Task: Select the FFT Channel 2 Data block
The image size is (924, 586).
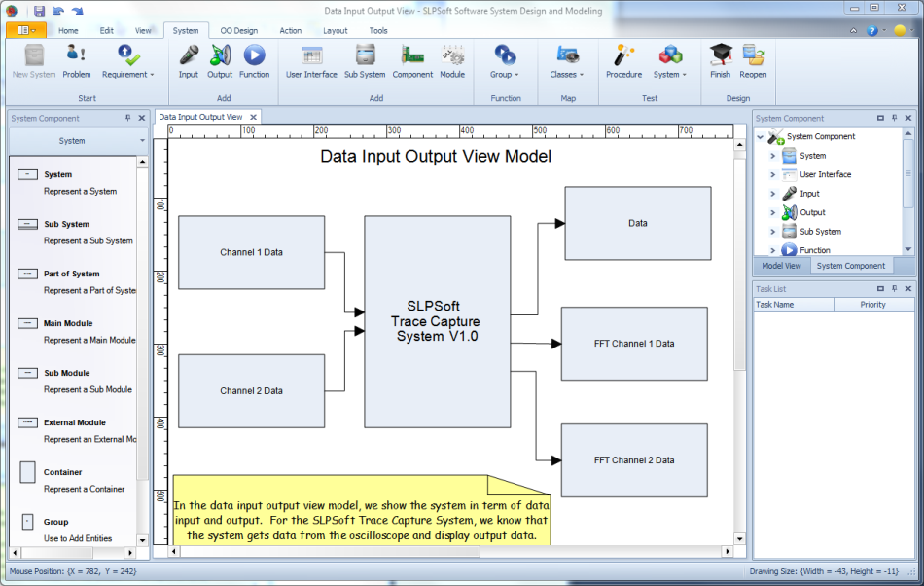Action: click(634, 460)
